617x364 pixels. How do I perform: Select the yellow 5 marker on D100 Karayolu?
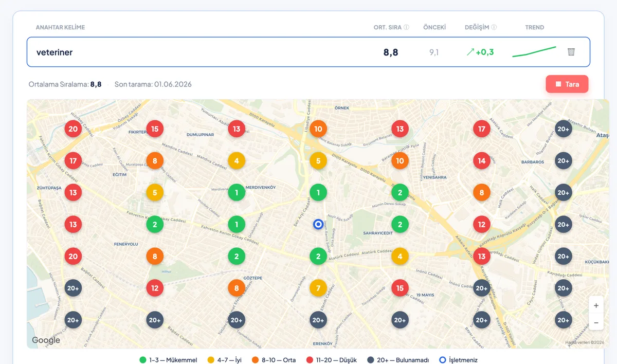pyautogui.click(x=318, y=160)
